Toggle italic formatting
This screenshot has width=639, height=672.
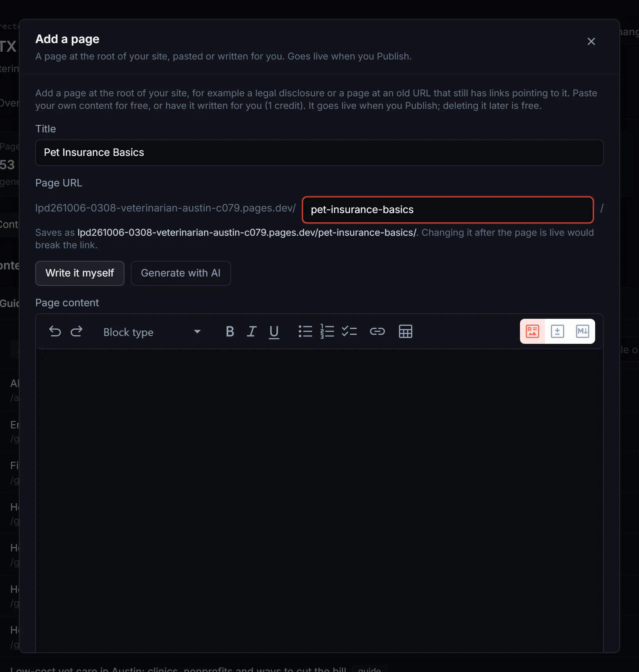[252, 332]
